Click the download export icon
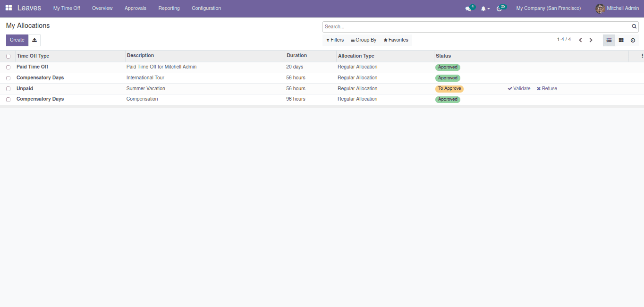Viewport: 644px width, 307px height. (34, 40)
